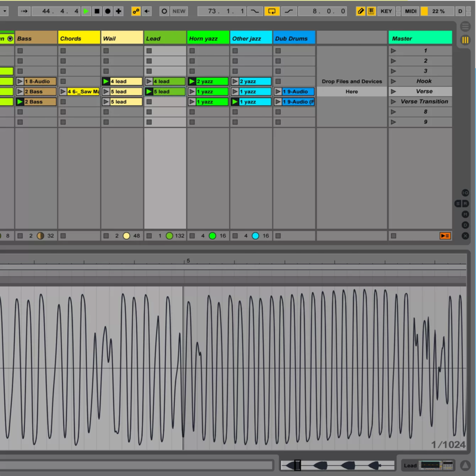Enable Draw Mode pencil
The height and width of the screenshot is (476, 476).
click(x=361, y=11)
